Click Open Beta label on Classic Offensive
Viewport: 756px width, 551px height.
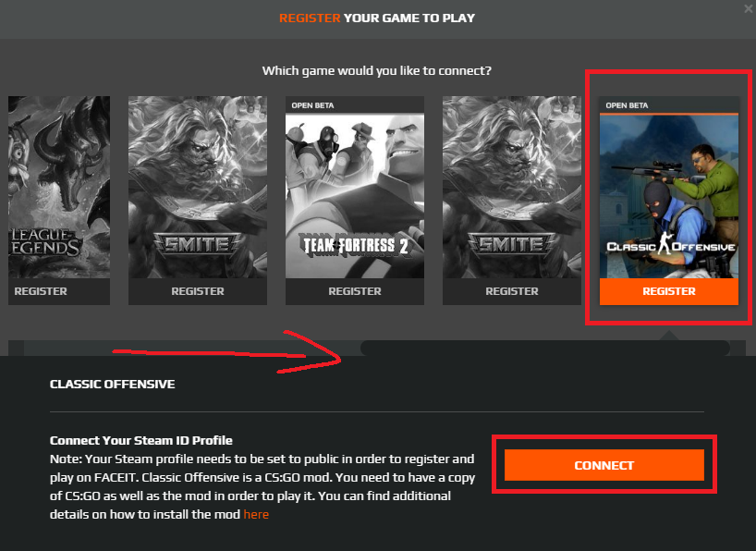click(627, 105)
